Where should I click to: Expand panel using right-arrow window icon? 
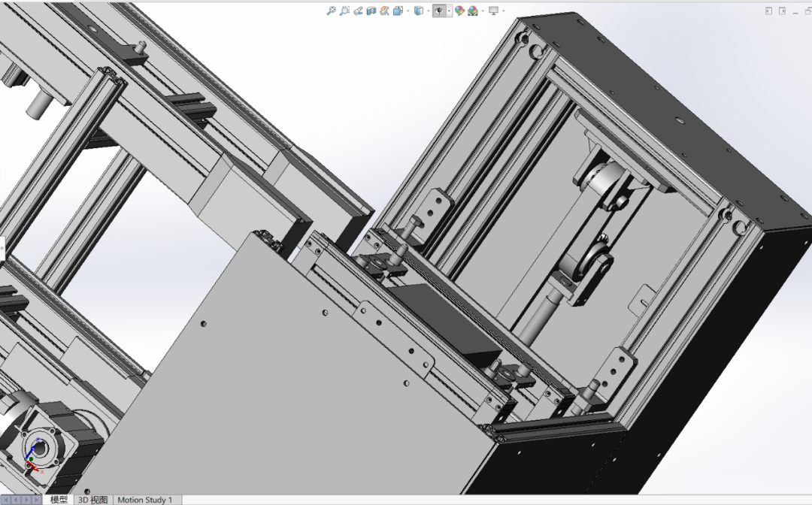click(x=782, y=11)
